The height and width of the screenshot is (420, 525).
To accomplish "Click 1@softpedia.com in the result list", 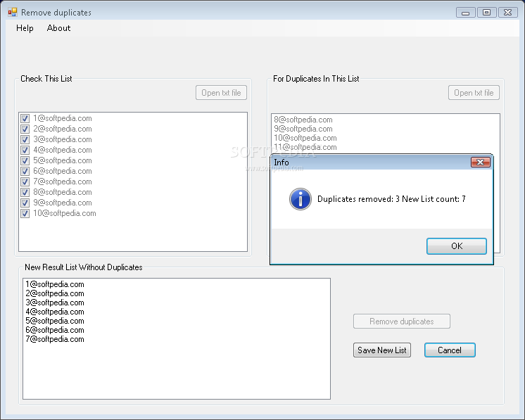I will (55, 284).
